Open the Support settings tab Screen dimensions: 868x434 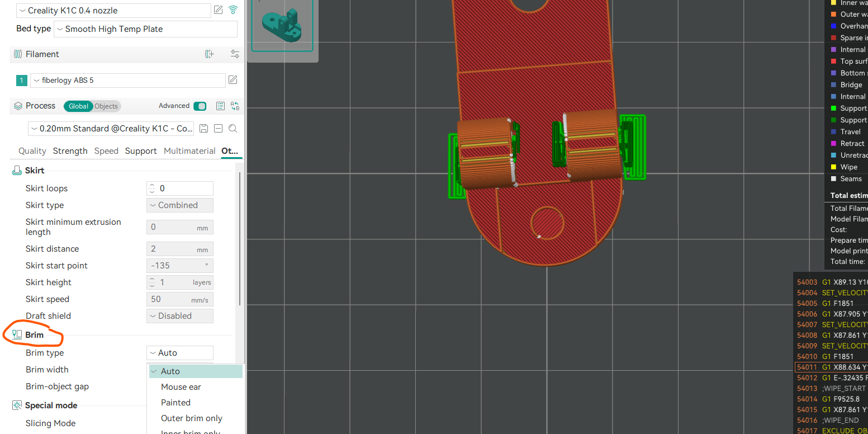tap(140, 151)
